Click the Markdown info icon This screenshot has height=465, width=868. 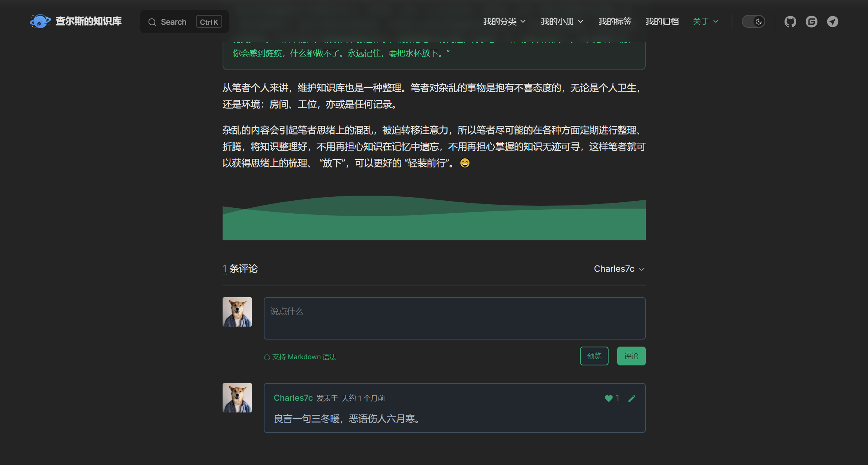267,357
